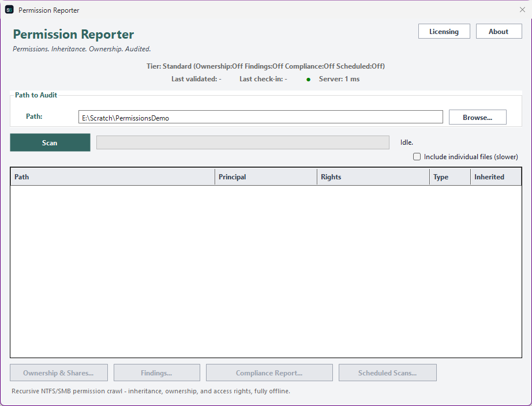Click the Permission Reporter app icon in title bar
This screenshot has width=532, height=406.
coord(9,10)
